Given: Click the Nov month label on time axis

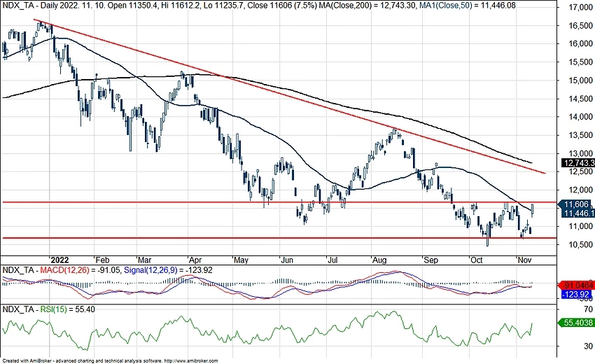Looking at the screenshot, I should 524,260.
